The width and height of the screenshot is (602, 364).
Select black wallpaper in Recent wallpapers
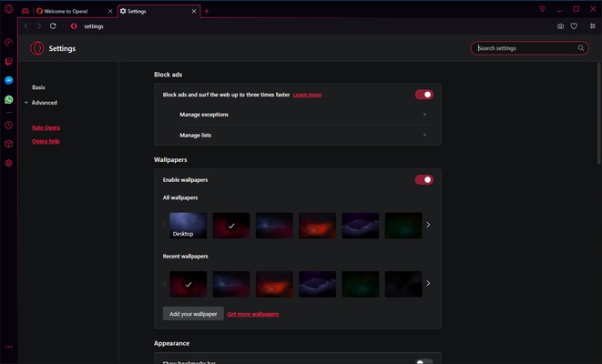(x=403, y=284)
